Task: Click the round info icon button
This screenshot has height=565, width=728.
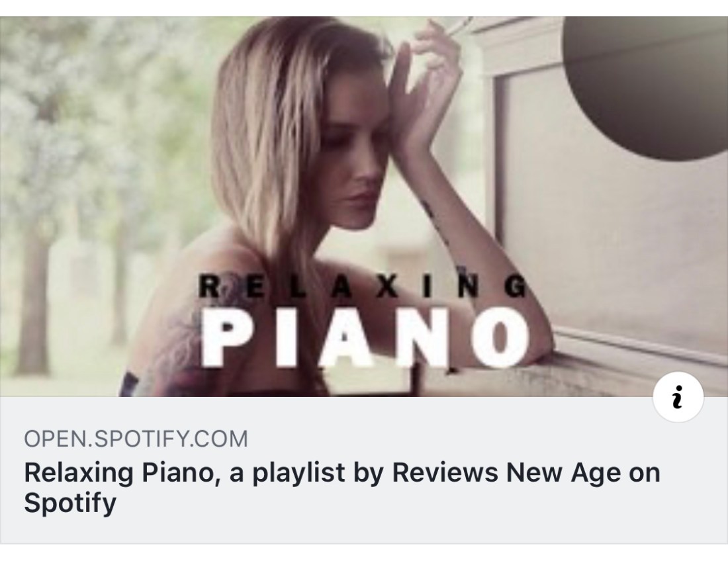Action: tap(678, 396)
